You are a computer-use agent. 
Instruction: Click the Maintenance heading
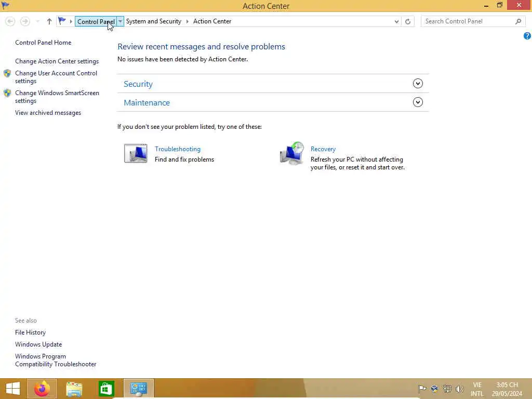click(147, 102)
